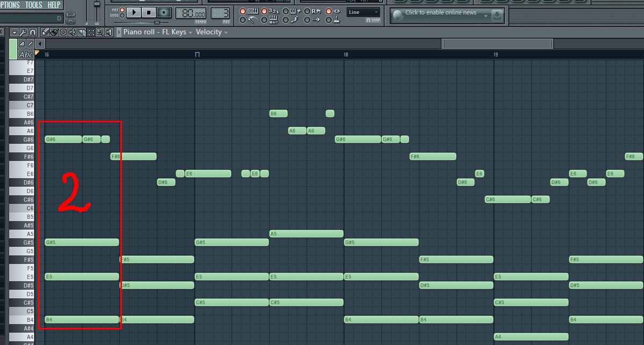Open the TOOLS menu
This screenshot has width=644, height=345.
tap(34, 5)
